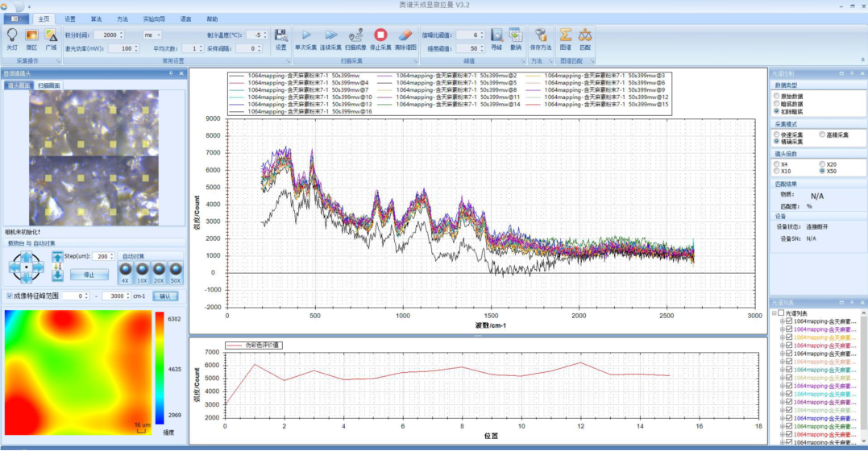
Task: Start 单次采集 single acquisition
Action: (x=306, y=35)
